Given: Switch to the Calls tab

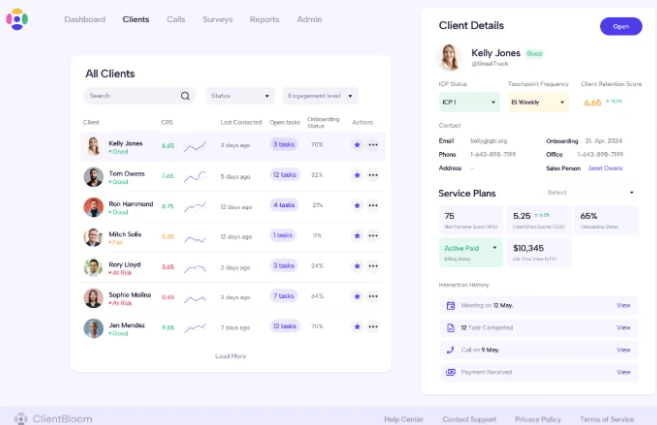Looking at the screenshot, I should click(x=176, y=19).
